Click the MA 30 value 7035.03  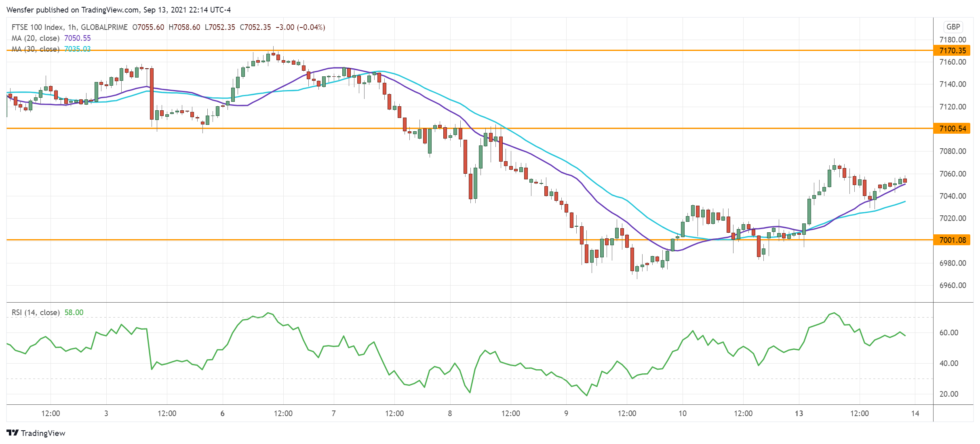(78, 49)
